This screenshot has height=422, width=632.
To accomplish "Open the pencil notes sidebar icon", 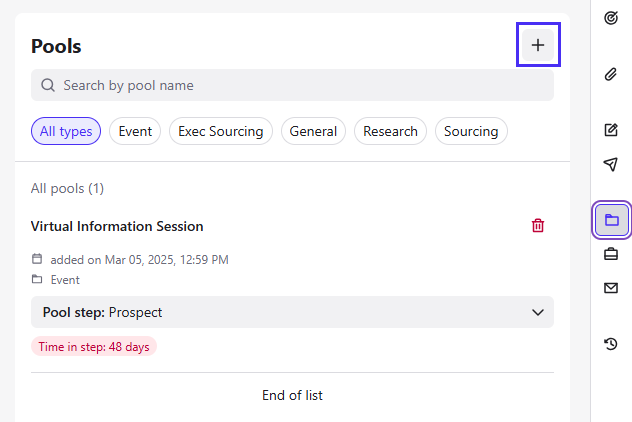I will 611,130.
